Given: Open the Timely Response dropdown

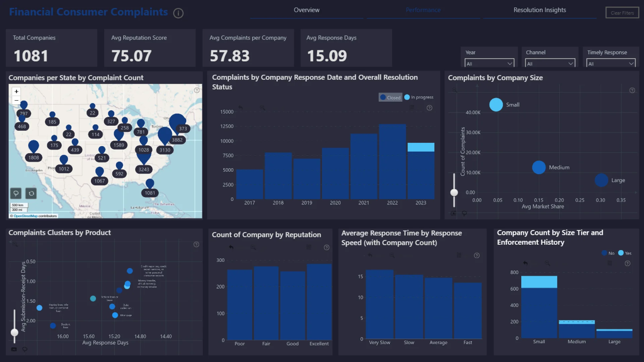Looking at the screenshot, I should pyautogui.click(x=611, y=63).
